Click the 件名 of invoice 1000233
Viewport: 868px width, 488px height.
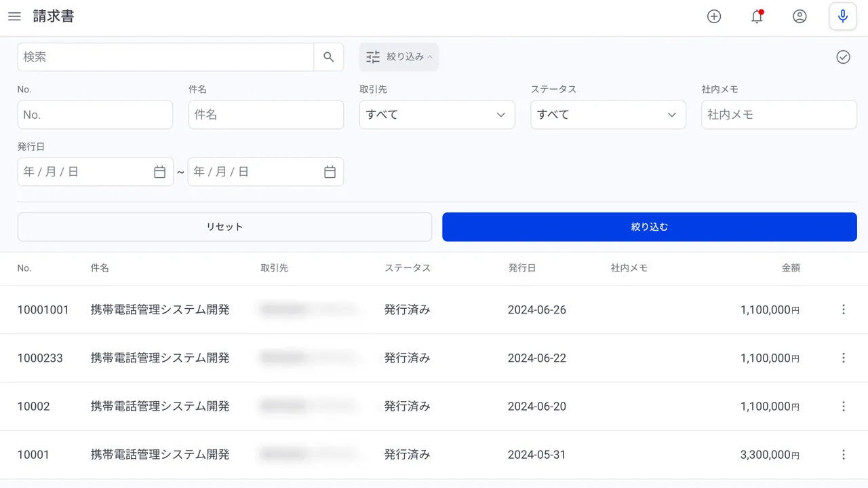(x=160, y=358)
